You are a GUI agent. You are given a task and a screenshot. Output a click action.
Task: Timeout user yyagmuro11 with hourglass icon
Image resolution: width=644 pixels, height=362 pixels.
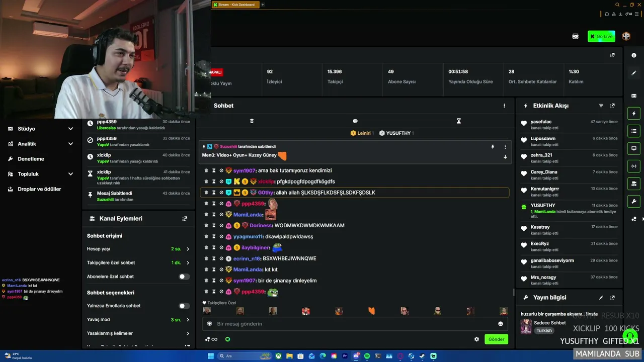click(x=214, y=237)
